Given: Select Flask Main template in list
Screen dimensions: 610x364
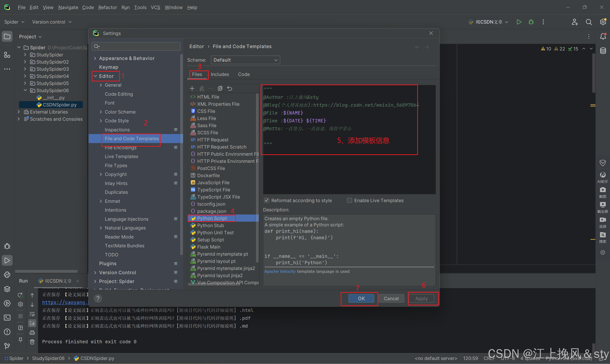Looking at the screenshot, I should pyautogui.click(x=209, y=247).
